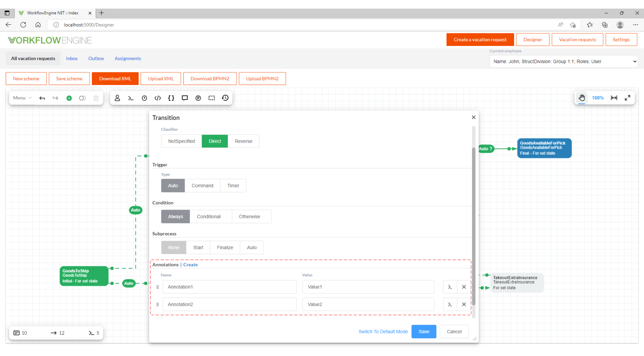Grab the drag handle of Annotation1 row
This screenshot has height=356, width=644.
[158, 287]
